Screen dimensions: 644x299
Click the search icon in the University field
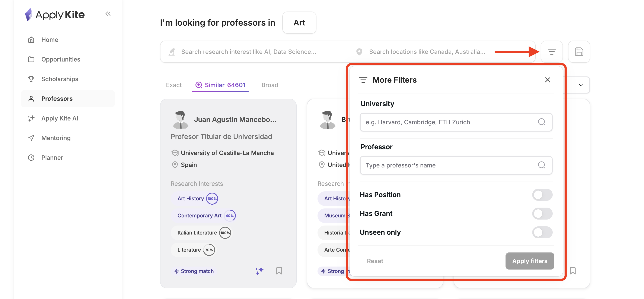point(541,122)
